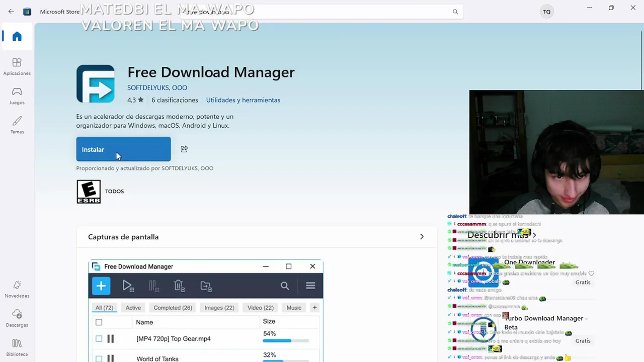
Task: Click in the store search box
Action: tap(322, 12)
